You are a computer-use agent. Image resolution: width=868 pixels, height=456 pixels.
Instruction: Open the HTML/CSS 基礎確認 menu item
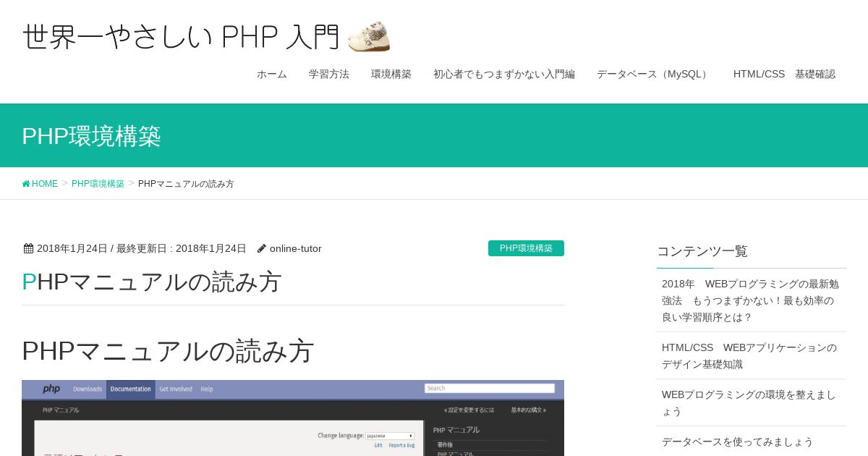click(784, 74)
